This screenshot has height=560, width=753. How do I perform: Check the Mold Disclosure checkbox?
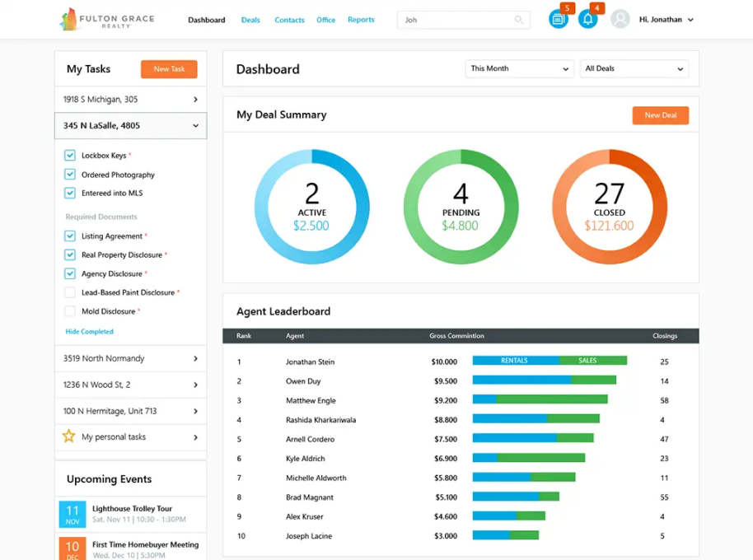coord(70,311)
